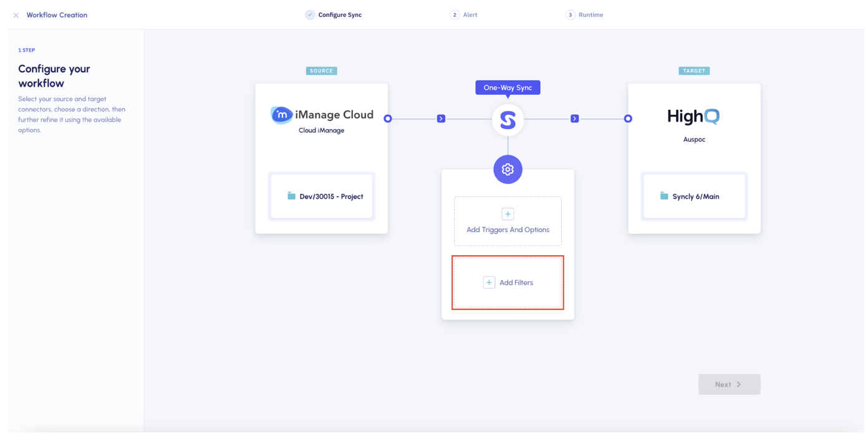The width and height of the screenshot is (868, 433).
Task: Click the HighQ logo
Action: (x=693, y=117)
